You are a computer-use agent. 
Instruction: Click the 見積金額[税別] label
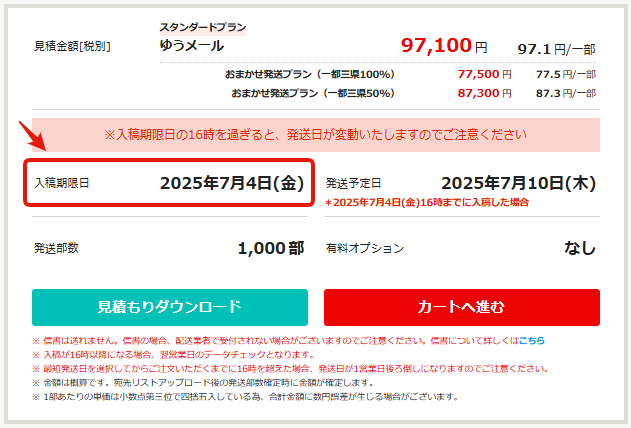pyautogui.click(x=72, y=46)
